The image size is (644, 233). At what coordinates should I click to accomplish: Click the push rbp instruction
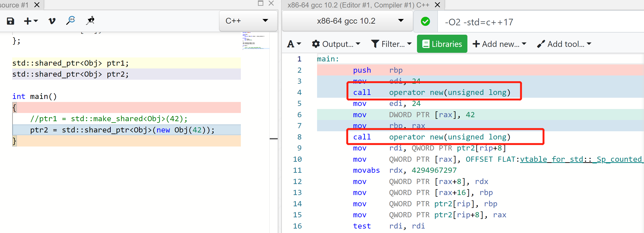click(378, 70)
